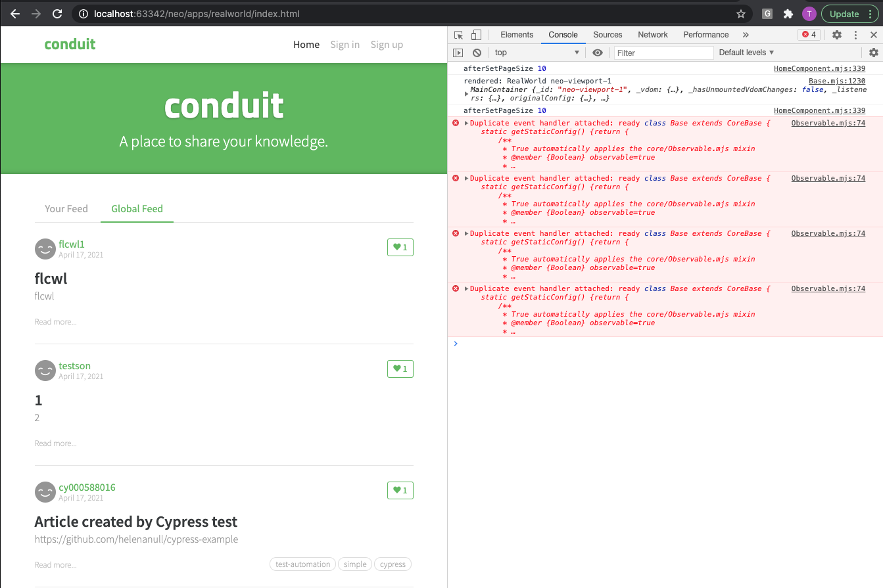Open the JavaScript context dropdown labeled top
This screenshot has height=588, width=883.
click(537, 53)
